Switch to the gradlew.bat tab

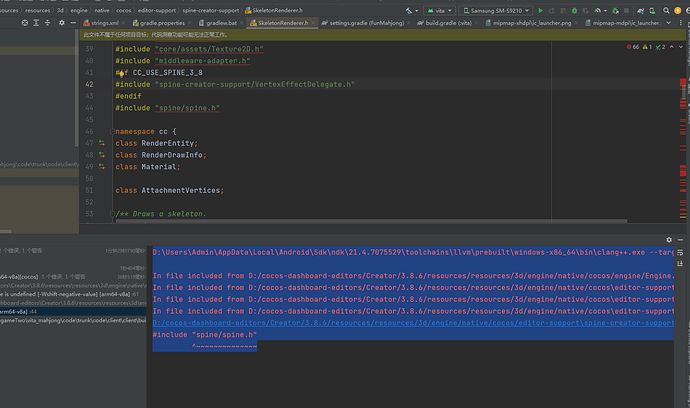pos(221,23)
